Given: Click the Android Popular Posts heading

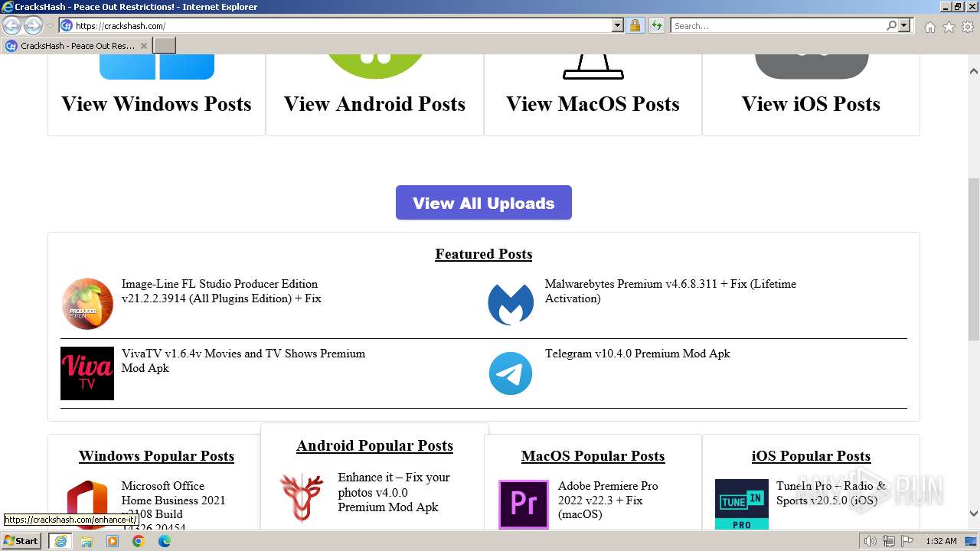Looking at the screenshot, I should [x=375, y=446].
